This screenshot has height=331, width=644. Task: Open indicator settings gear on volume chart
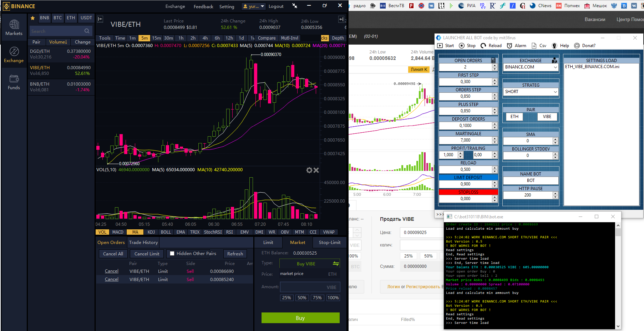click(309, 170)
